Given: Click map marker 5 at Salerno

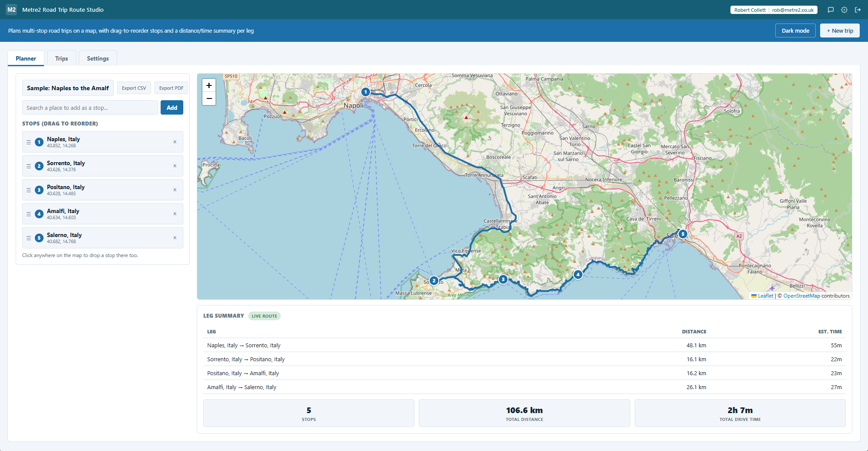Looking at the screenshot, I should (x=683, y=234).
